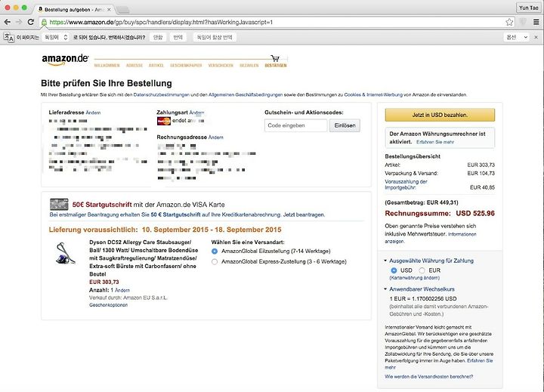Select the Bestellung aufgeben browser tab
The image size is (544, 392).
click(x=74, y=9)
